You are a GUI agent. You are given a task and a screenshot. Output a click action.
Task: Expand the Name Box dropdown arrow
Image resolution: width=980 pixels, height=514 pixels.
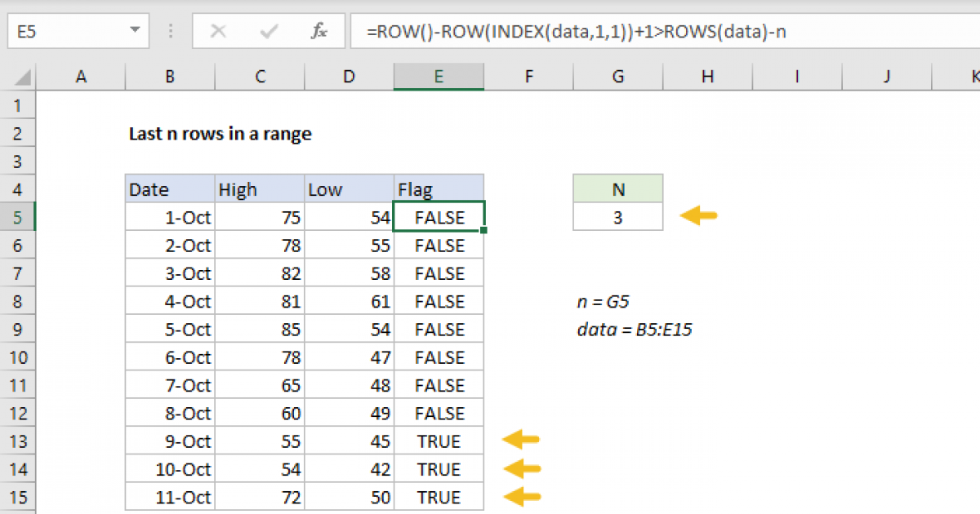tap(135, 32)
